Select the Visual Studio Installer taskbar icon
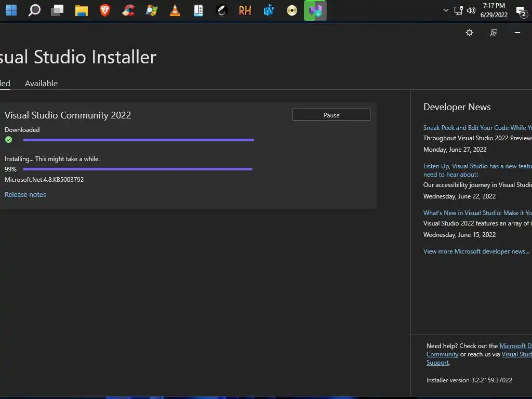The width and height of the screenshot is (532, 399). tap(315, 10)
